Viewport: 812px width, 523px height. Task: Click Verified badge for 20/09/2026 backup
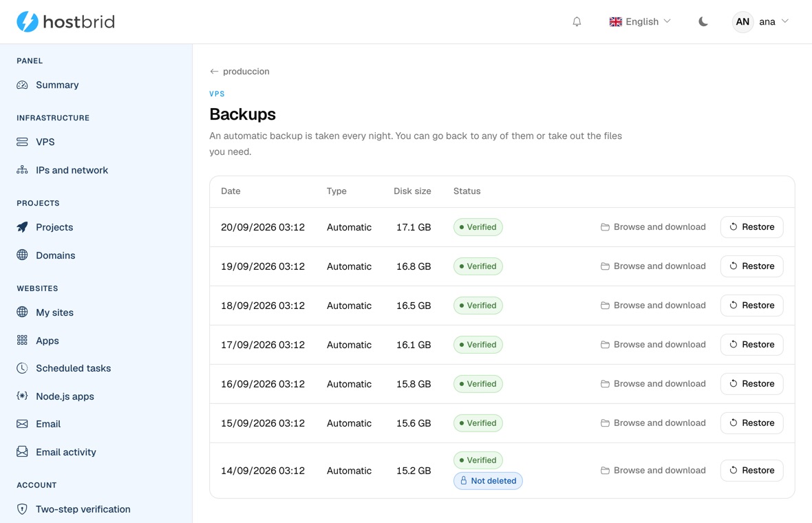478,227
